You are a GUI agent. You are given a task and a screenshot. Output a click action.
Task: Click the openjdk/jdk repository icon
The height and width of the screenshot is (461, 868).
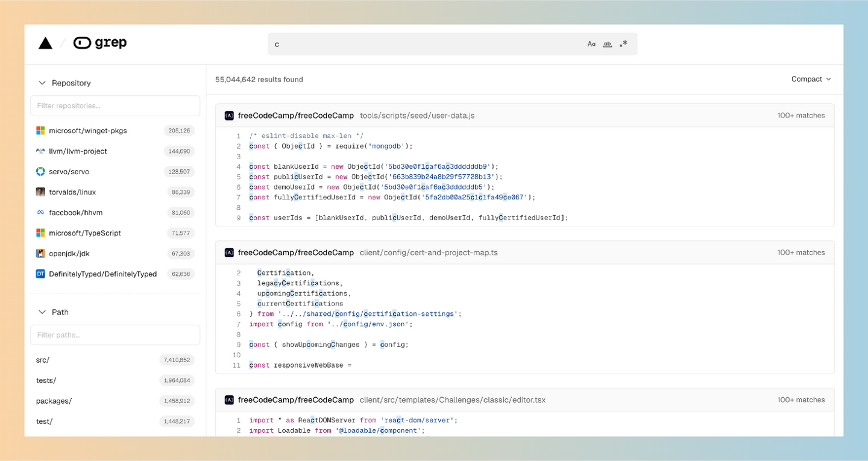point(40,254)
